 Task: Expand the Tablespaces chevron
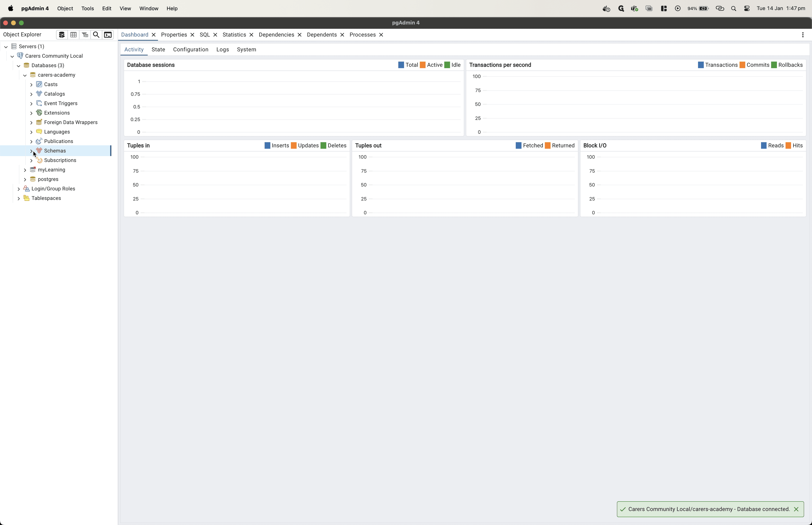18,198
